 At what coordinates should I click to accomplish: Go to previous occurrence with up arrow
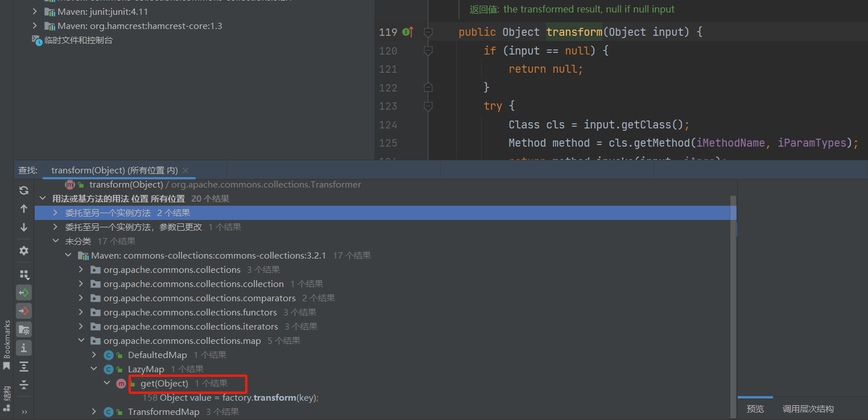coord(24,209)
